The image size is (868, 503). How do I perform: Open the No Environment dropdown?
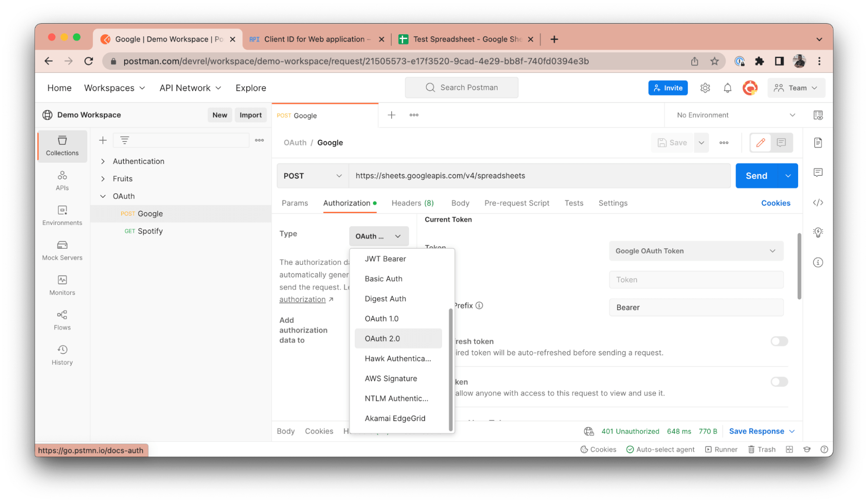(x=735, y=115)
